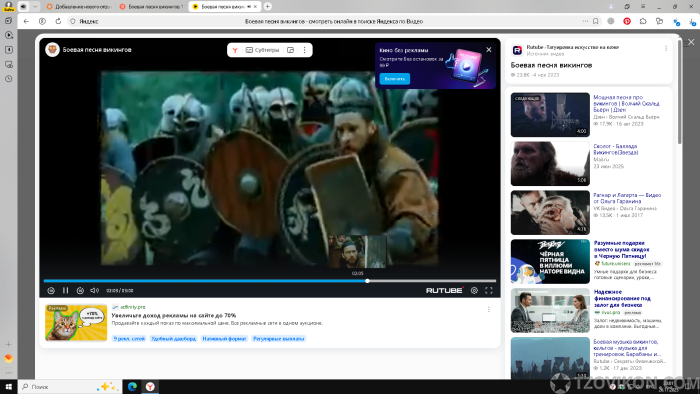
Task: Close the active browser tab
Action: [x=255, y=7]
